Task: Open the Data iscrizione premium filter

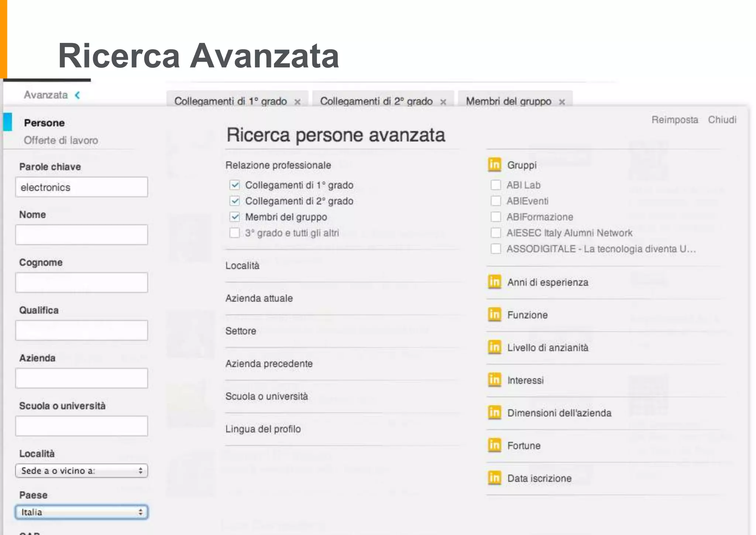Action: (x=539, y=478)
